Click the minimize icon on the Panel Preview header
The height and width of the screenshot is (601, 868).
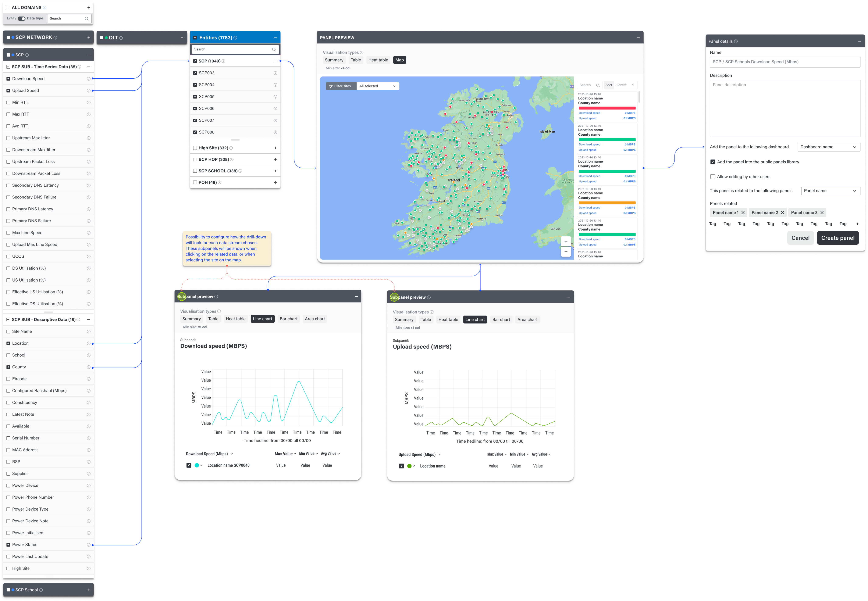point(638,37)
